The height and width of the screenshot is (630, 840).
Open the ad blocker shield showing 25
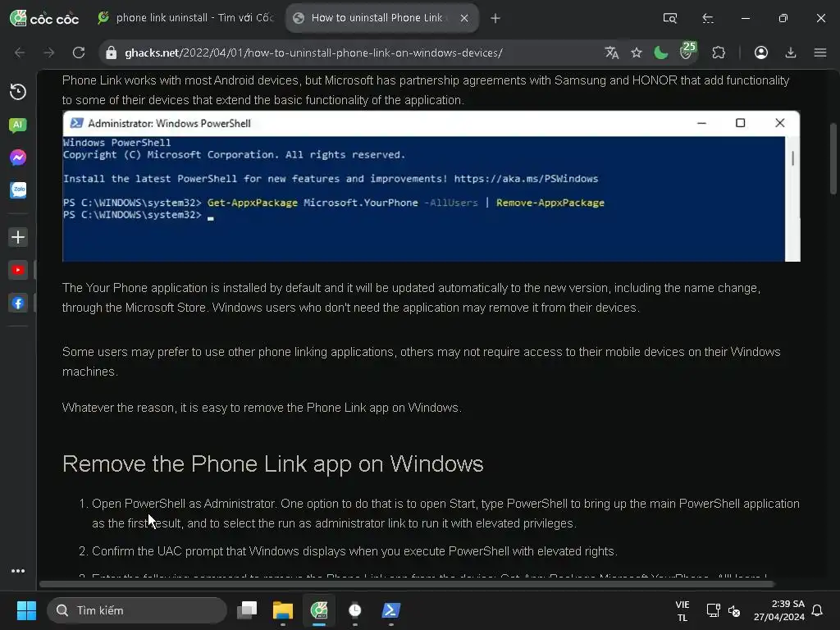pyautogui.click(x=687, y=51)
